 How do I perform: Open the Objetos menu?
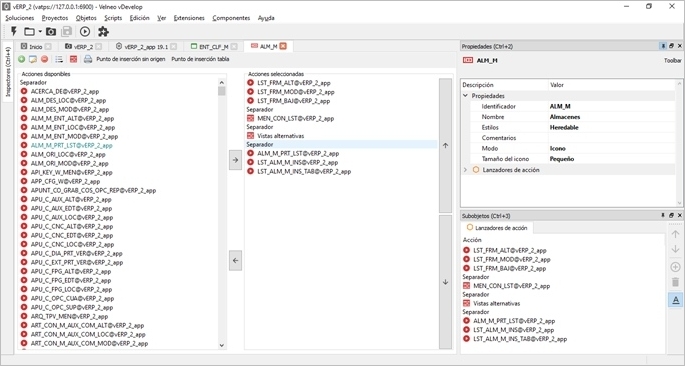pos(86,18)
